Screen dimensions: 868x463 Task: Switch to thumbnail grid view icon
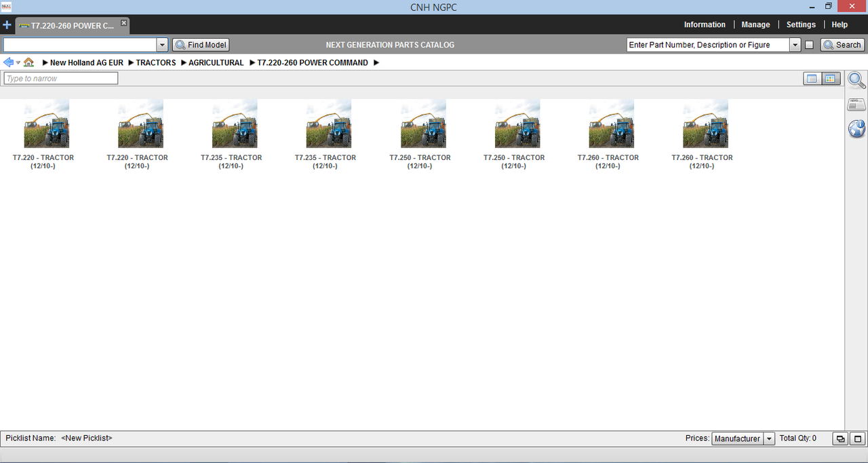point(831,79)
